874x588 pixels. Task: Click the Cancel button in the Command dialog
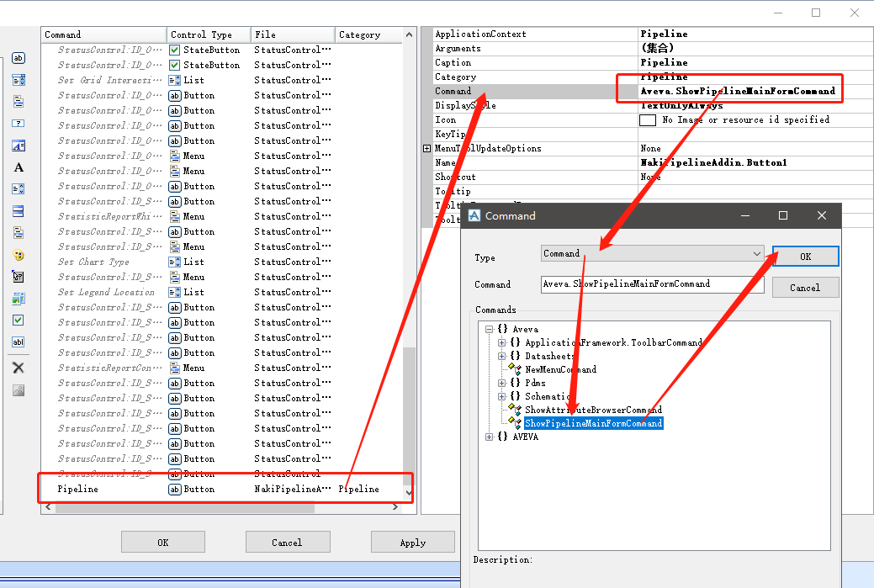pos(804,287)
